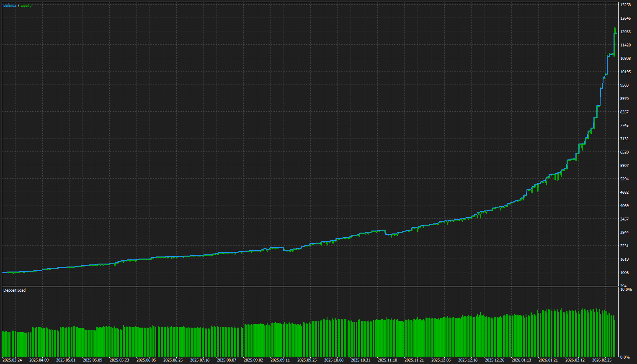Screen dimensions: 637x364
Task: Select the 2025.11.10 date label
Action: point(387,360)
